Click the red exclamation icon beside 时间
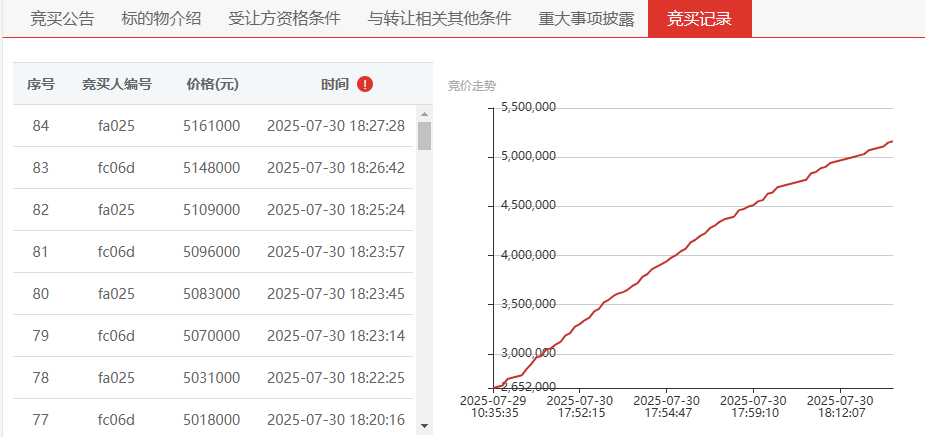This screenshot has width=925, height=437. click(x=365, y=84)
